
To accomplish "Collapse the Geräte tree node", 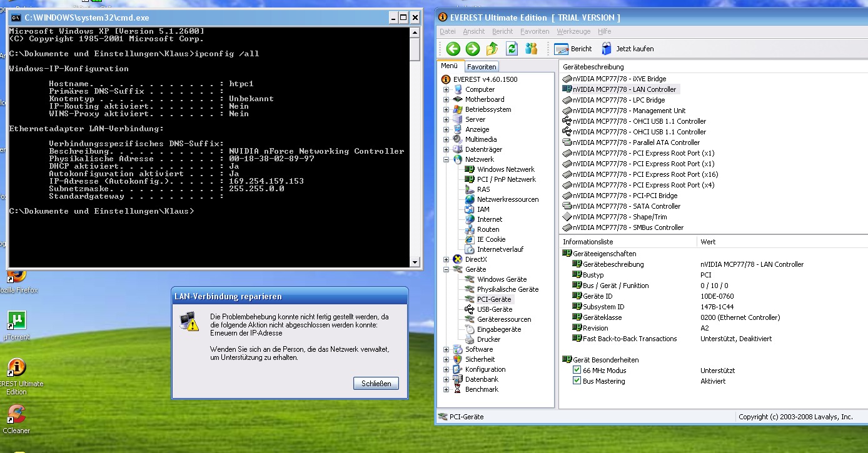I will pyautogui.click(x=446, y=269).
